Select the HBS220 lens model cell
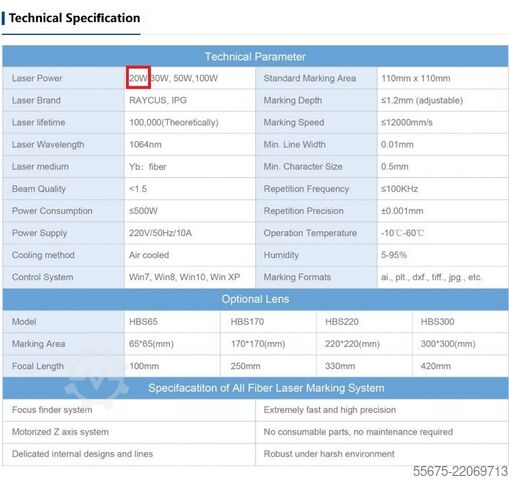 coord(364,322)
